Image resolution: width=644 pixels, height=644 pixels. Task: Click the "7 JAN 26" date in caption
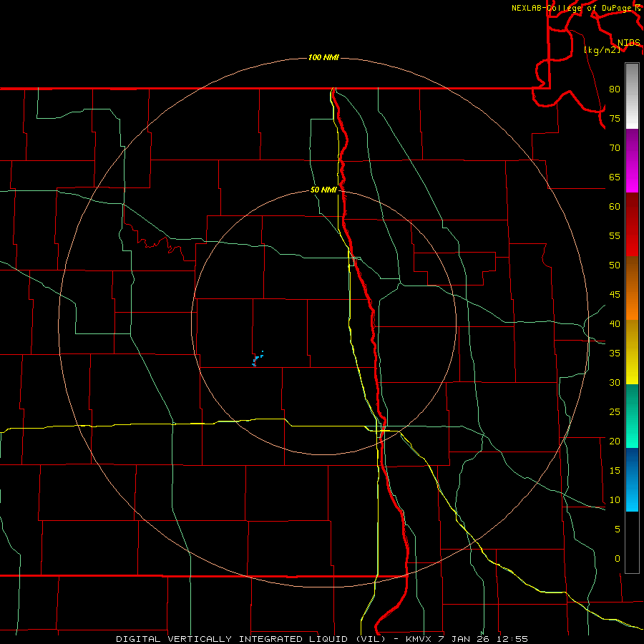465,639
